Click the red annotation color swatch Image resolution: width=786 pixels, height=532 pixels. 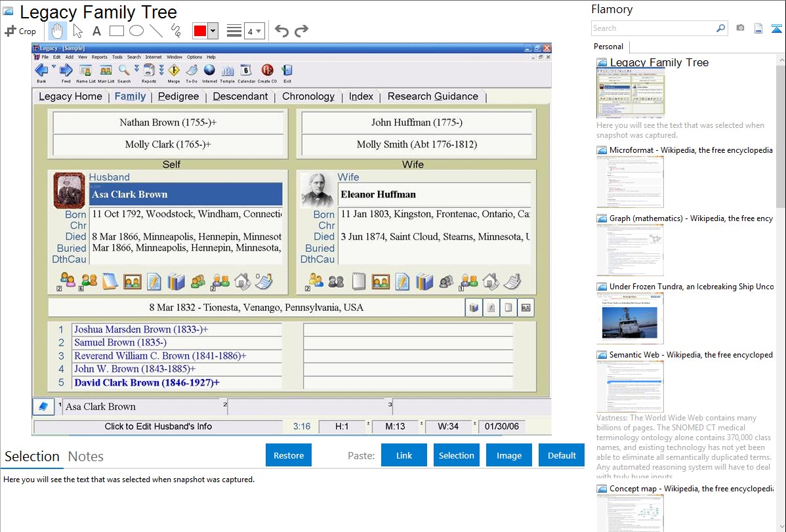coord(200,31)
